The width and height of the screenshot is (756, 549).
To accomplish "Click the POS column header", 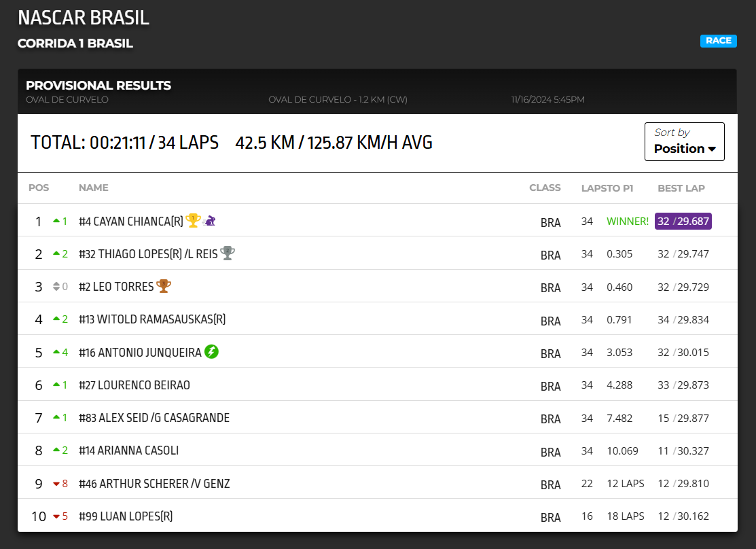I will tap(39, 188).
